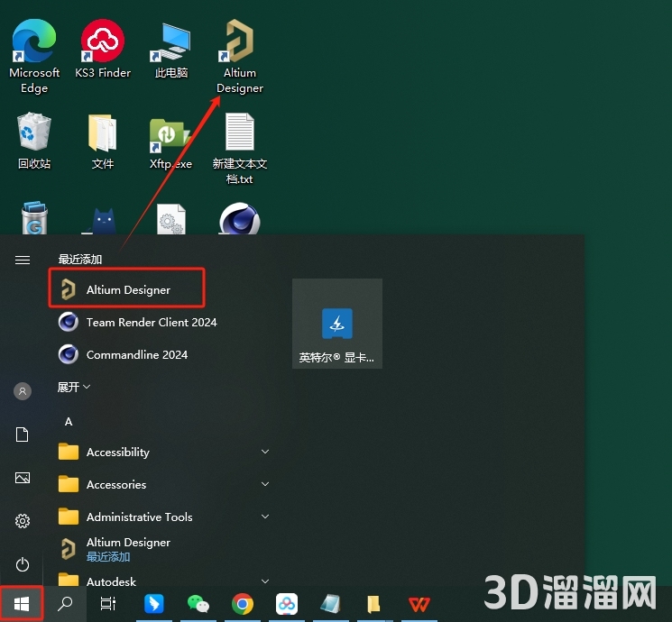Open the blue bird app on taskbar
This screenshot has width=672, height=622.
pos(154,604)
